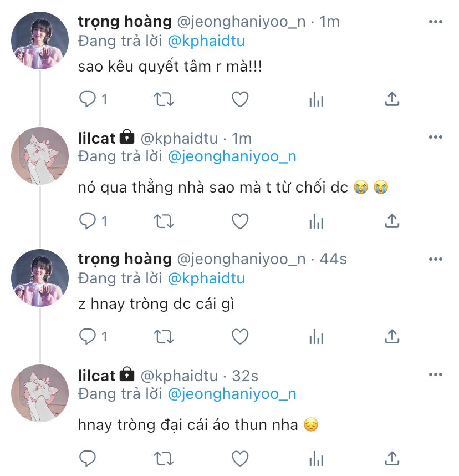Share the first tweet by trọng hoàng
Screen dimensions: 459x476
(x=392, y=99)
